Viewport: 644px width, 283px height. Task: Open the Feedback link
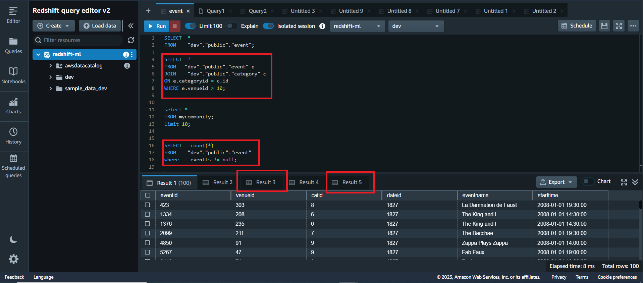point(14,277)
